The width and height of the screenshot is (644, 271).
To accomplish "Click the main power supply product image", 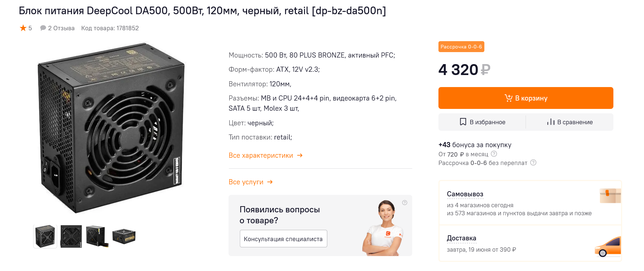I will click(111, 127).
